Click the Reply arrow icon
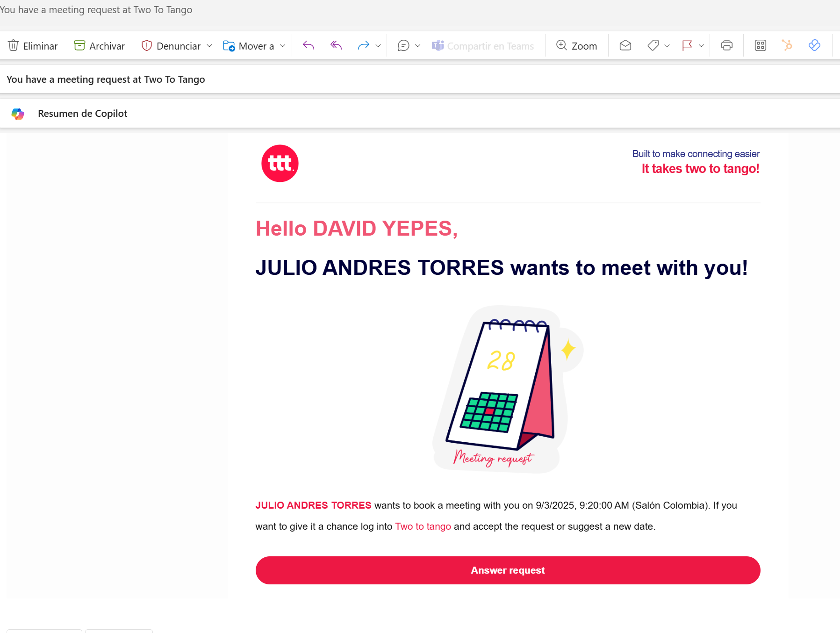The height and width of the screenshot is (633, 840). point(309,45)
